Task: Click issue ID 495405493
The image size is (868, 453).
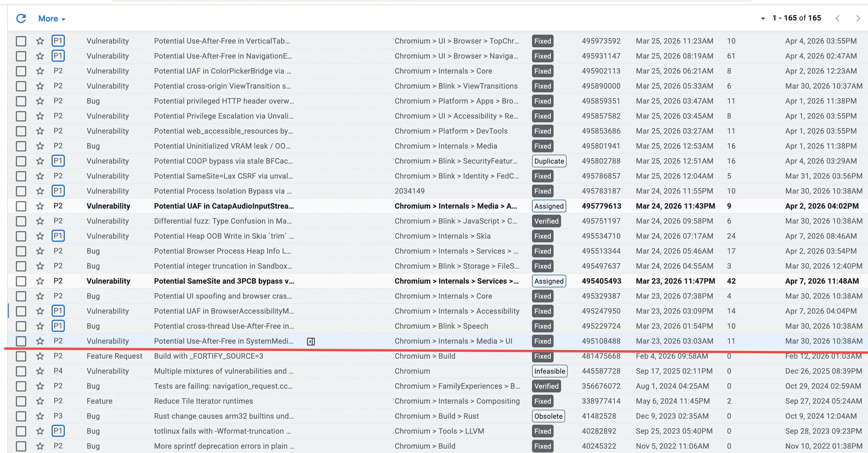Action: point(601,281)
